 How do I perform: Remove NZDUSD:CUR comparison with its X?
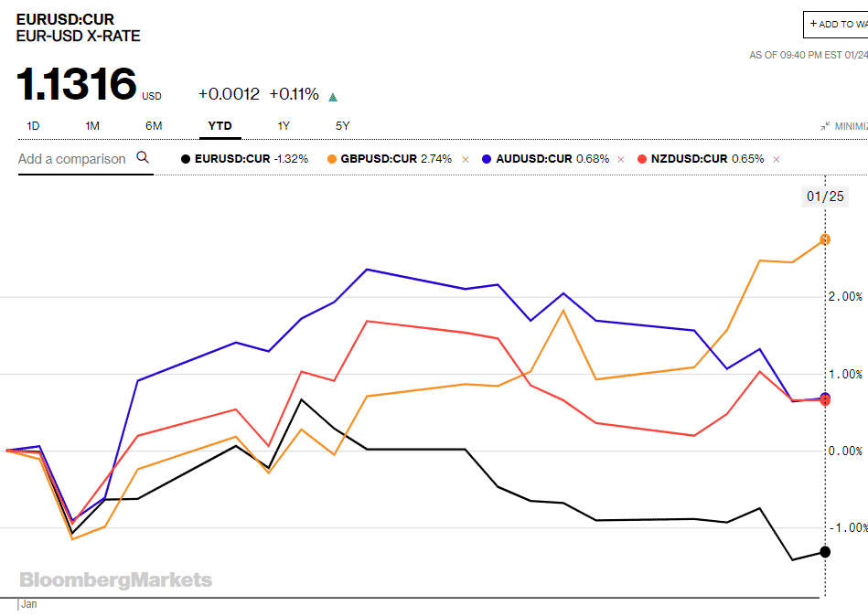pos(777,160)
